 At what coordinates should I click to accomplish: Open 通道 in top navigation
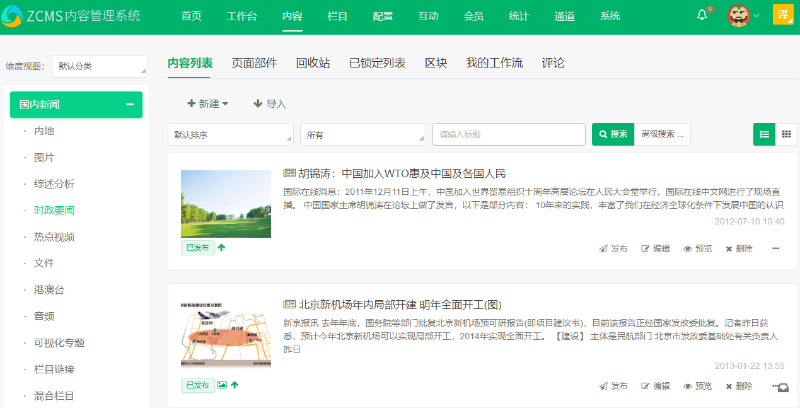click(564, 16)
